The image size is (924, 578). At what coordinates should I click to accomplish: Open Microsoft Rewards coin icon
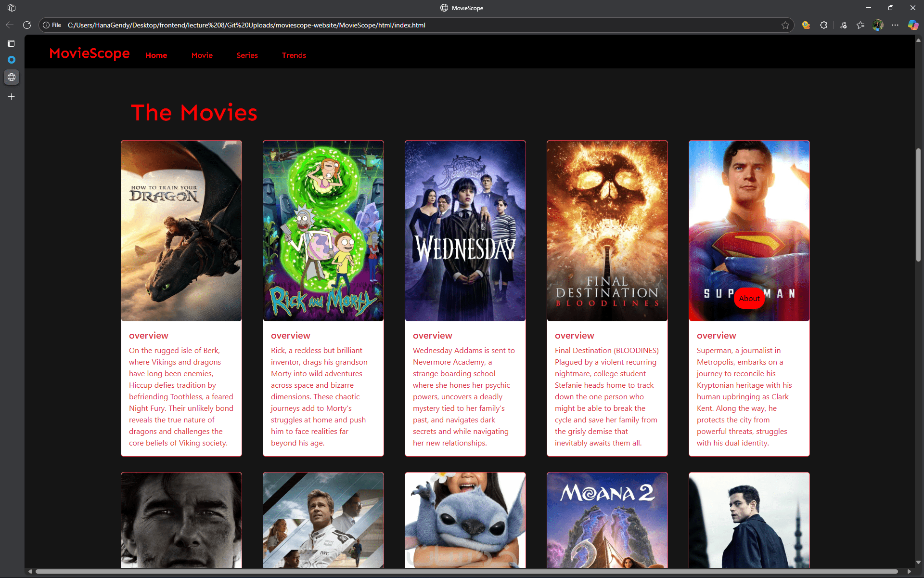[x=806, y=25]
